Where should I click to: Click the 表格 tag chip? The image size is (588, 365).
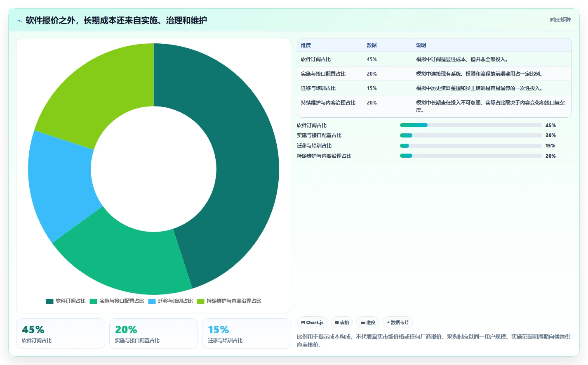pos(342,322)
